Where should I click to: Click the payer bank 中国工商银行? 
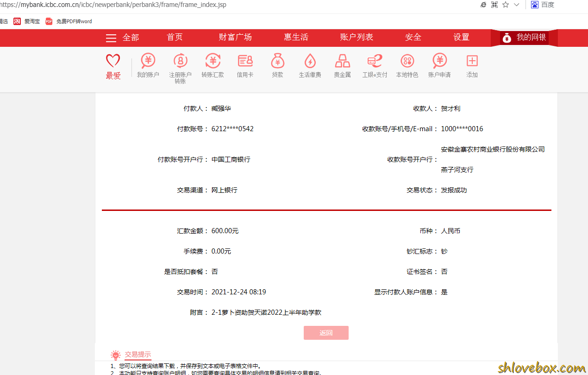pyautogui.click(x=231, y=159)
